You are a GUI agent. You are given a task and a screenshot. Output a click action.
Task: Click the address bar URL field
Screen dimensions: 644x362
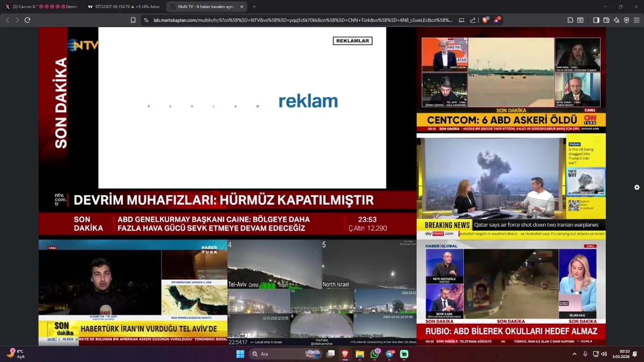[303, 20]
